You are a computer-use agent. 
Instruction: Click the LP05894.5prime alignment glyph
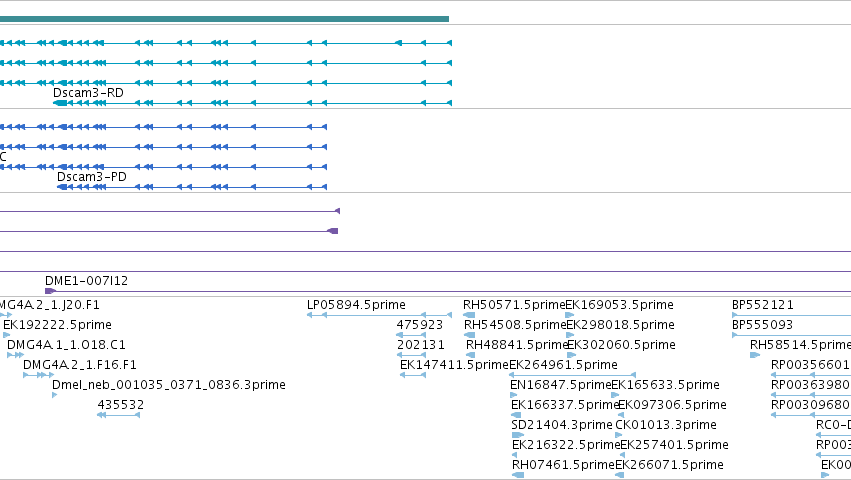[x=379, y=315]
